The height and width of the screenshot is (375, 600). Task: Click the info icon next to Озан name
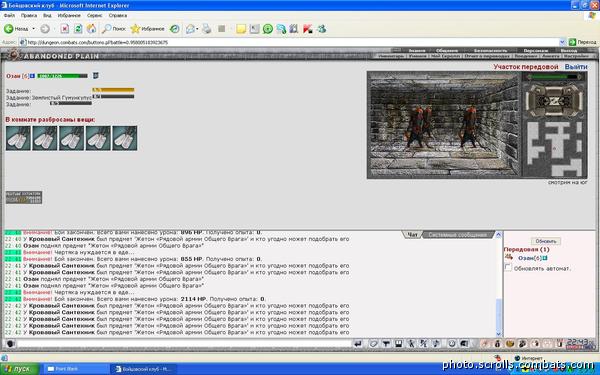pyautogui.click(x=545, y=258)
